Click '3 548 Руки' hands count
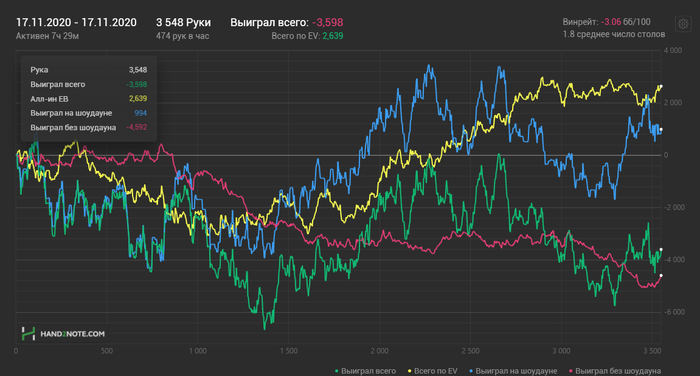Viewport: 700px width, 376px height. [183, 22]
